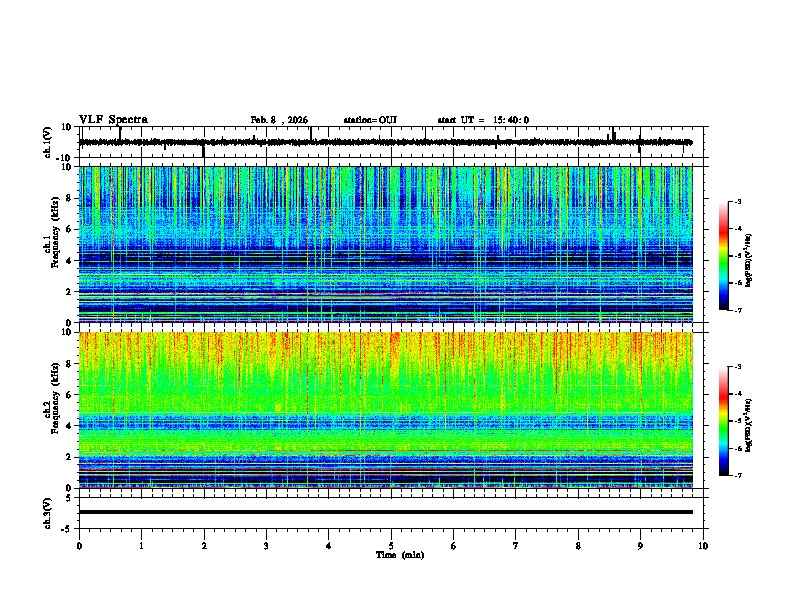Click the ch.2 spectrogram "2" kHz tick label
The width and height of the screenshot is (792, 612).
pyautogui.click(x=69, y=457)
